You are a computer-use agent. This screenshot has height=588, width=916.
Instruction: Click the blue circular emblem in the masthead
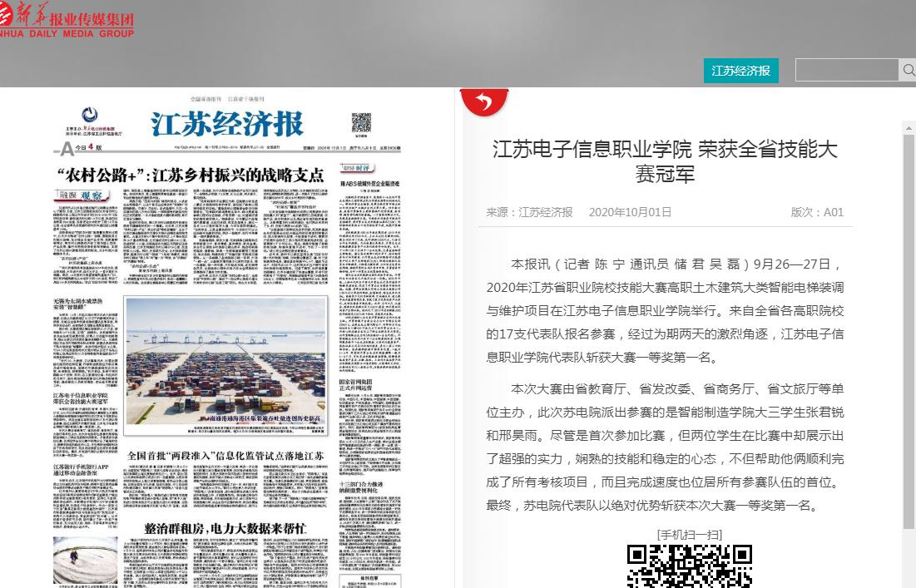(x=89, y=115)
